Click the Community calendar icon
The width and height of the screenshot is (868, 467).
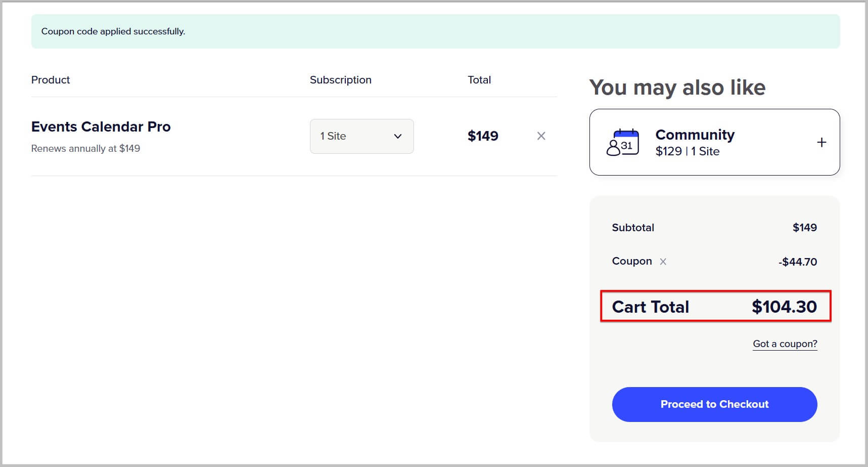(x=623, y=143)
